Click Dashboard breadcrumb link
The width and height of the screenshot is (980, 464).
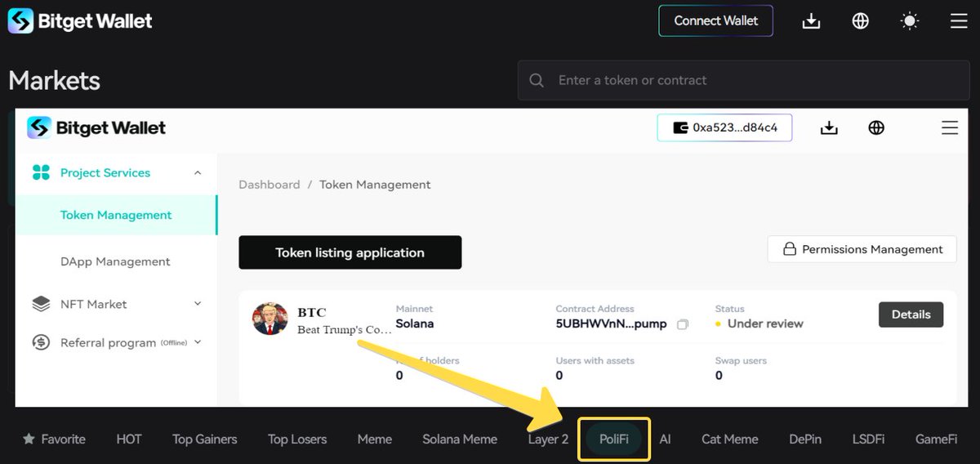[x=269, y=185]
